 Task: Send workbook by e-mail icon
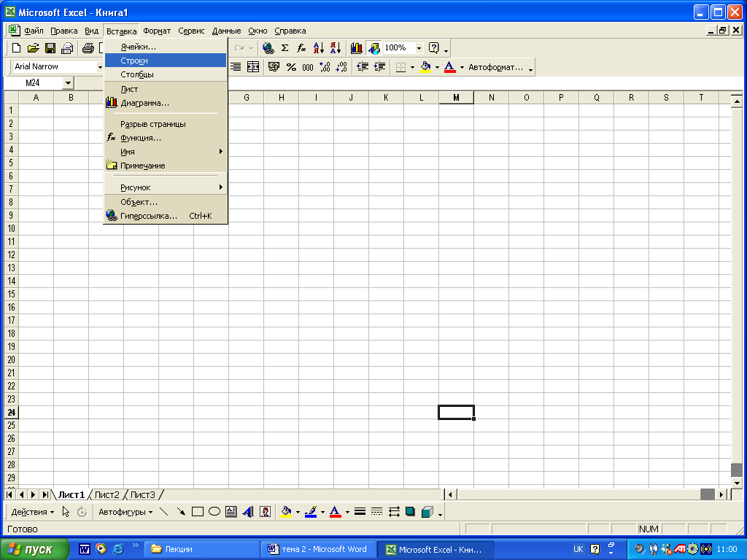coord(67,48)
